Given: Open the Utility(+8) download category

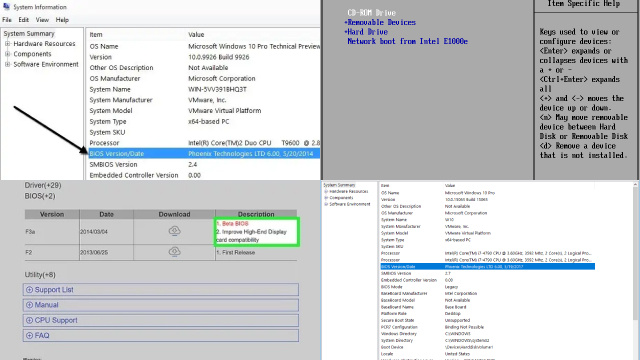Looking at the screenshot, I should 40,275.
